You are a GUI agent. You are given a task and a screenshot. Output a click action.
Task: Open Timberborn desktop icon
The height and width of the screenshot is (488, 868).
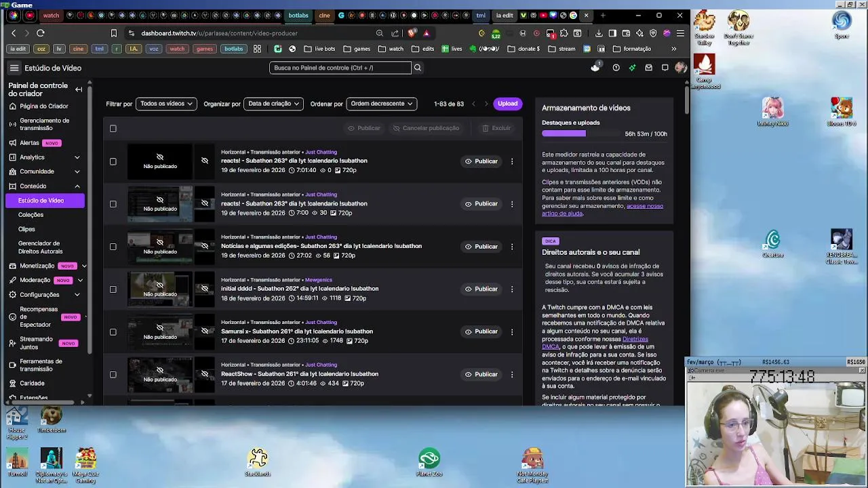point(52,419)
